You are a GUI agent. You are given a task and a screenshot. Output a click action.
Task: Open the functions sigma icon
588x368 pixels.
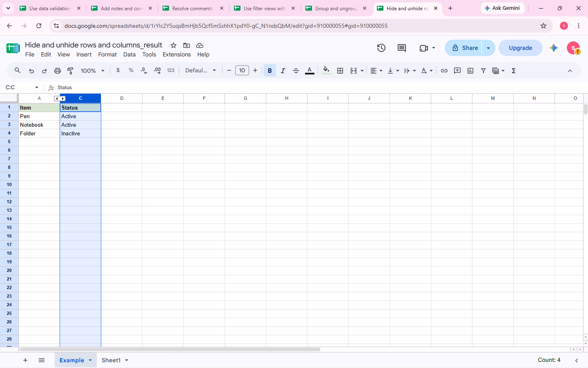[514, 71]
